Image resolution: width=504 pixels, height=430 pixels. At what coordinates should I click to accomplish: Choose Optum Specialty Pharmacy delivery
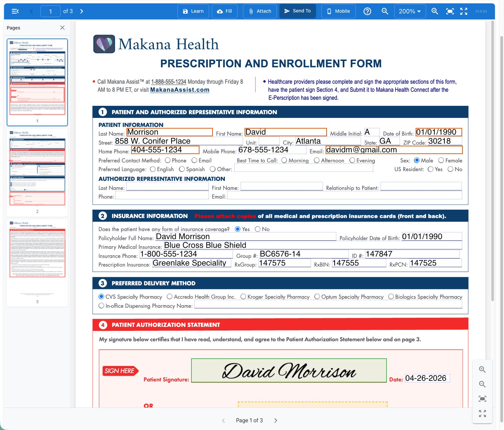(317, 296)
